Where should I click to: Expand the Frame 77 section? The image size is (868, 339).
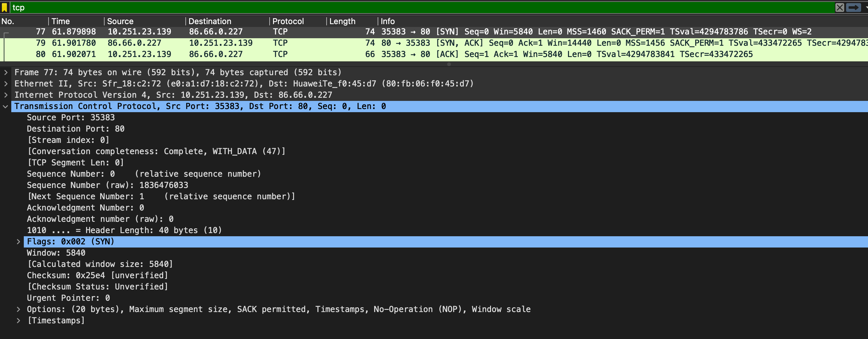[x=6, y=72]
